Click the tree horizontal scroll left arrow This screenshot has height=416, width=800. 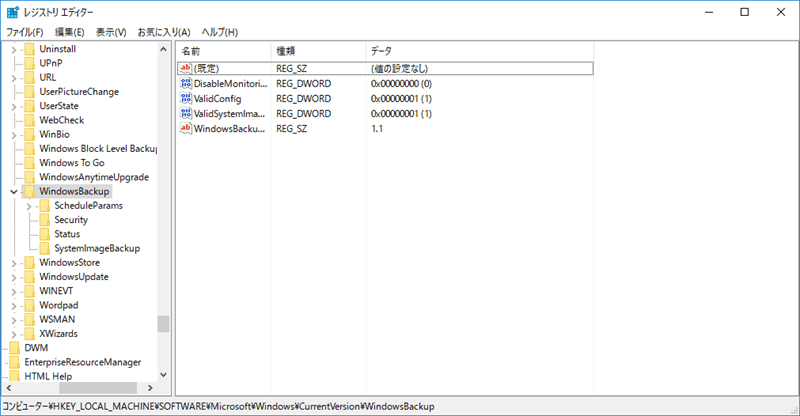click(x=9, y=388)
